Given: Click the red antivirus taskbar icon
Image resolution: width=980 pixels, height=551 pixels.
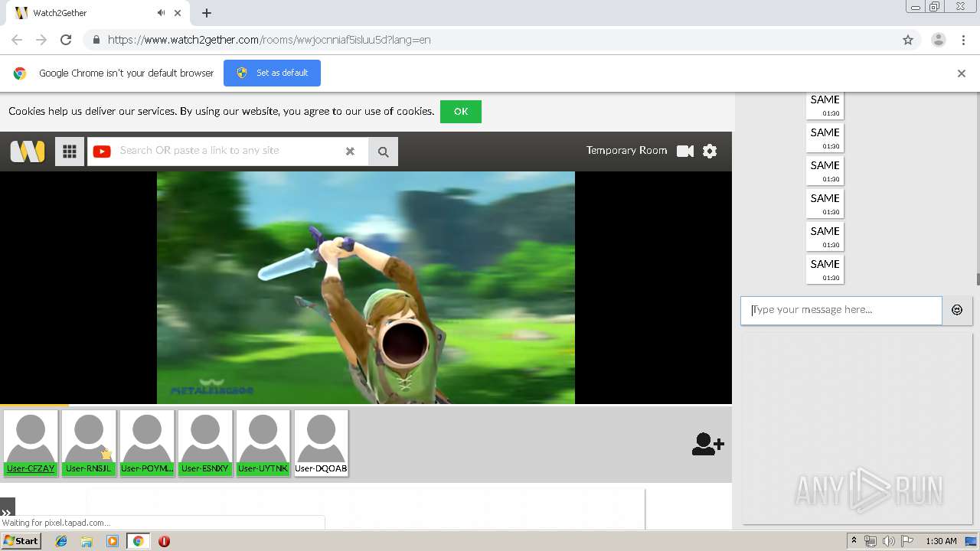Looking at the screenshot, I should [164, 541].
